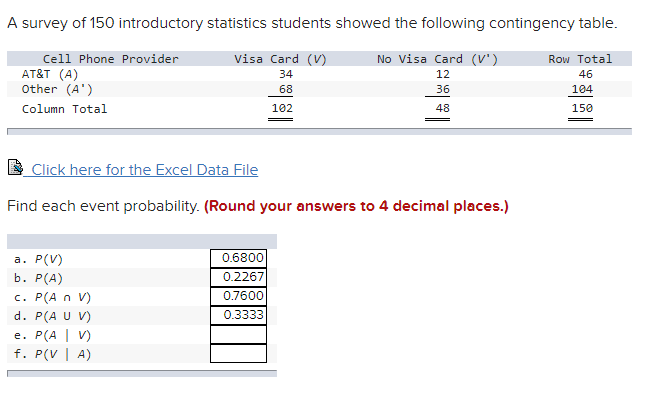Click the Excel data file icon

14,169
